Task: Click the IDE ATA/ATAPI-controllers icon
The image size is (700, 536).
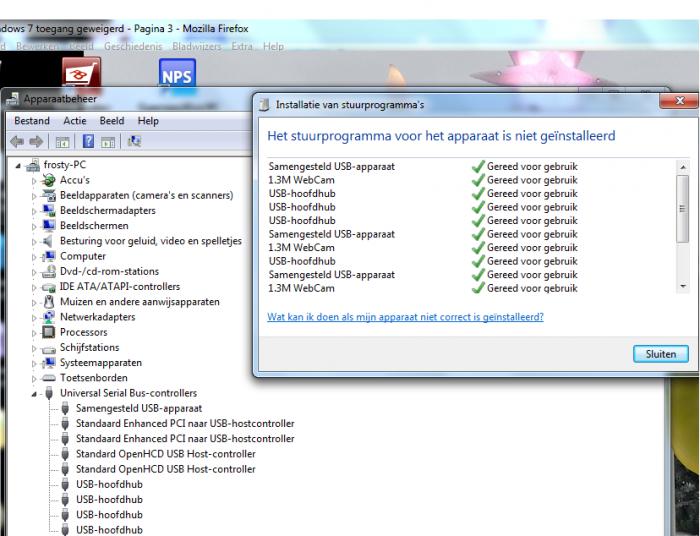Action: pyautogui.click(x=48, y=287)
